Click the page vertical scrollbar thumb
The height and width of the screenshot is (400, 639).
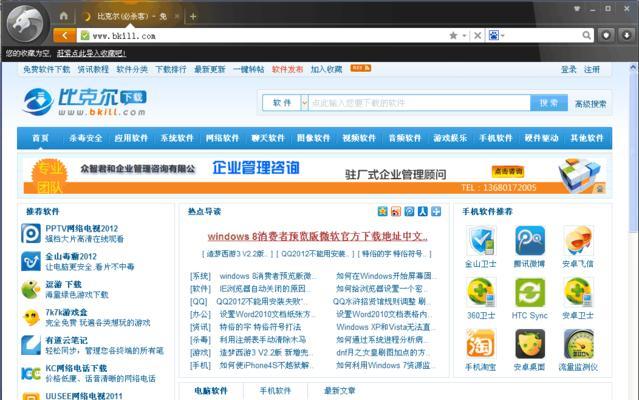click(633, 152)
